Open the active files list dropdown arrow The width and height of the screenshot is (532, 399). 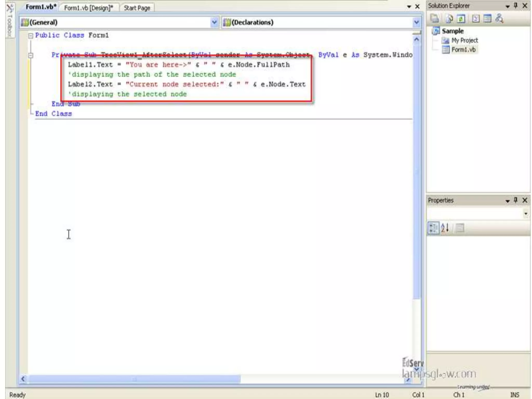[x=409, y=6]
